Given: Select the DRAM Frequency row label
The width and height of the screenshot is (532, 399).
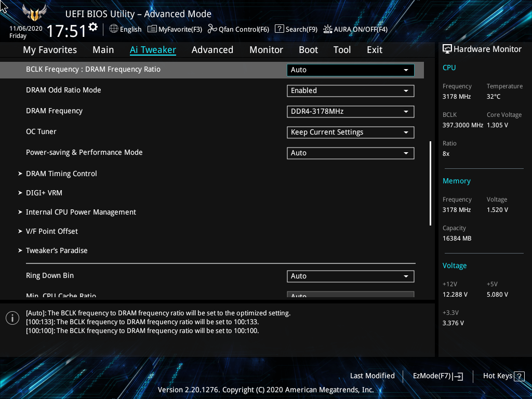Looking at the screenshot, I should (x=54, y=111).
